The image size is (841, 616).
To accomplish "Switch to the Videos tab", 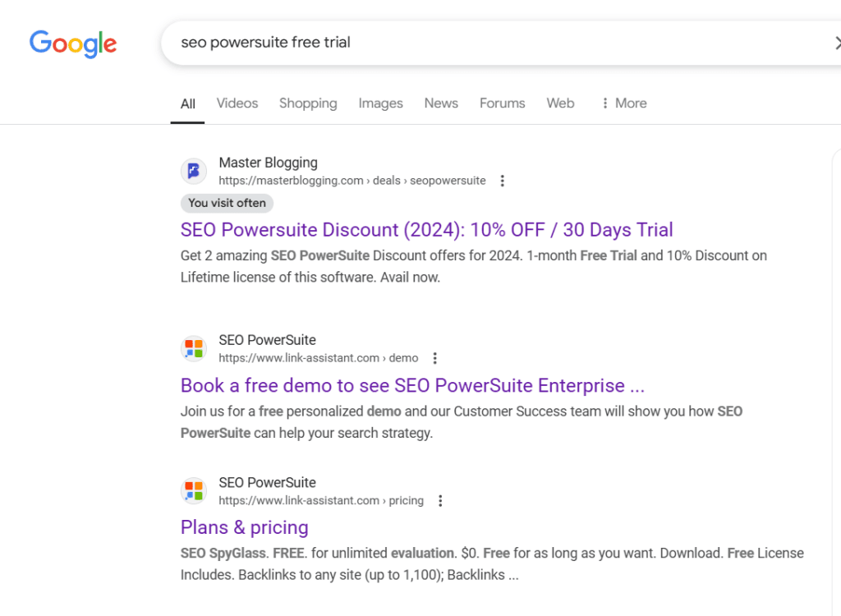I will pyautogui.click(x=237, y=103).
